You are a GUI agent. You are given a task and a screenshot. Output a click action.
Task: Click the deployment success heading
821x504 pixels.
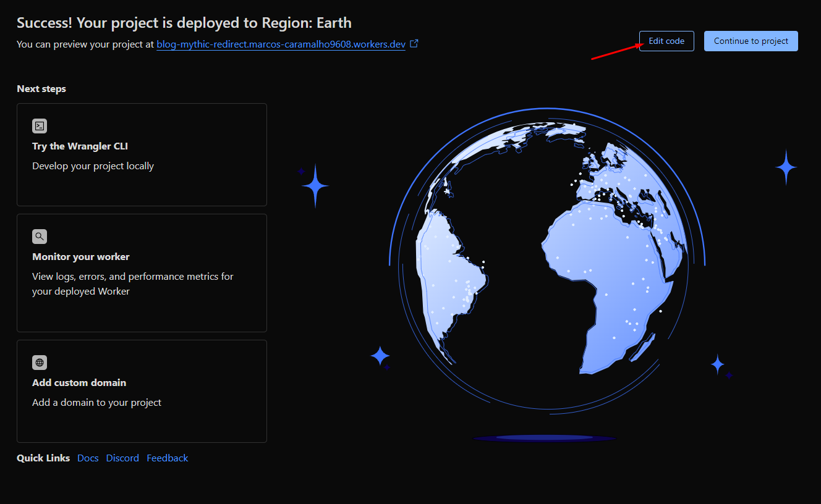point(184,22)
